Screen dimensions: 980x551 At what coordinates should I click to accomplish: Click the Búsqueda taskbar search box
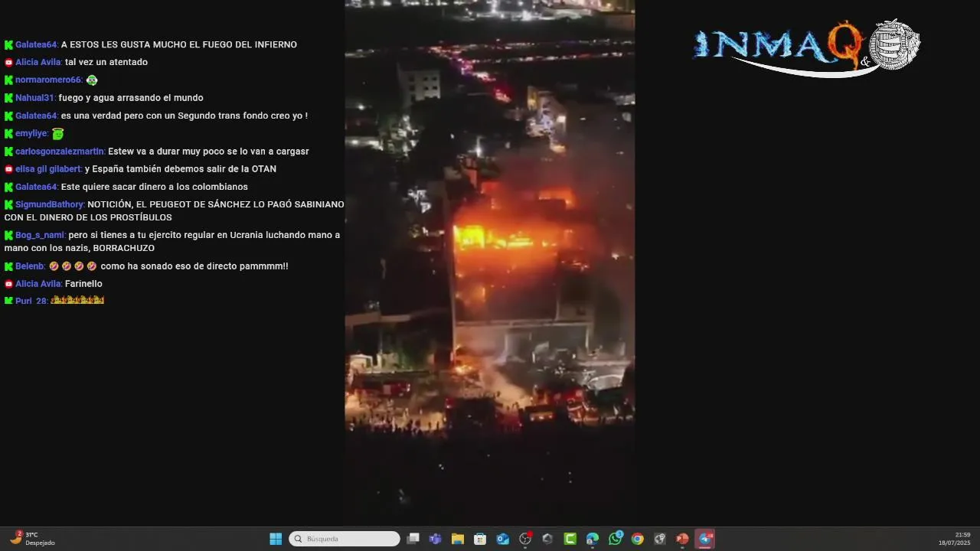345,539
